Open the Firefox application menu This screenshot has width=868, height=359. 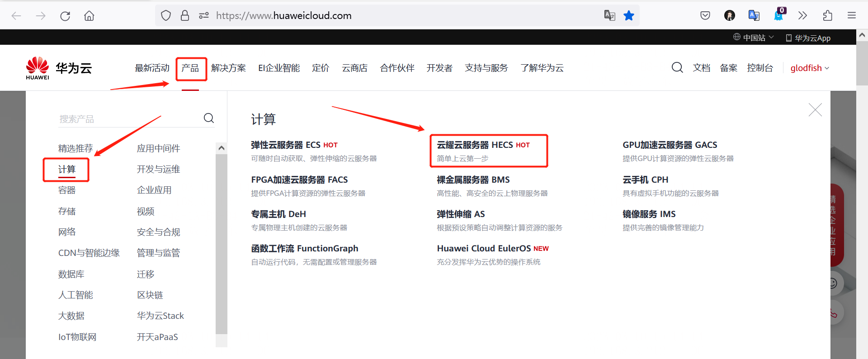(852, 16)
